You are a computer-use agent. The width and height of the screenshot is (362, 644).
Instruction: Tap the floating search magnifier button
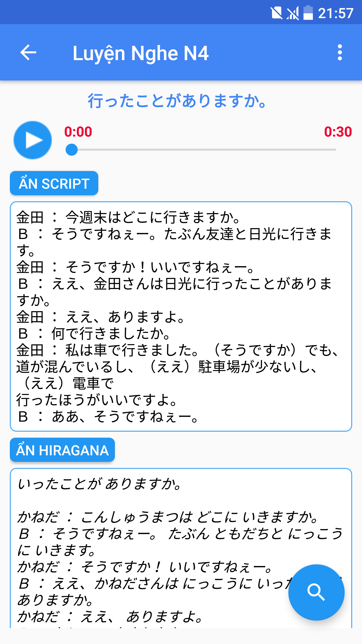[316, 592]
